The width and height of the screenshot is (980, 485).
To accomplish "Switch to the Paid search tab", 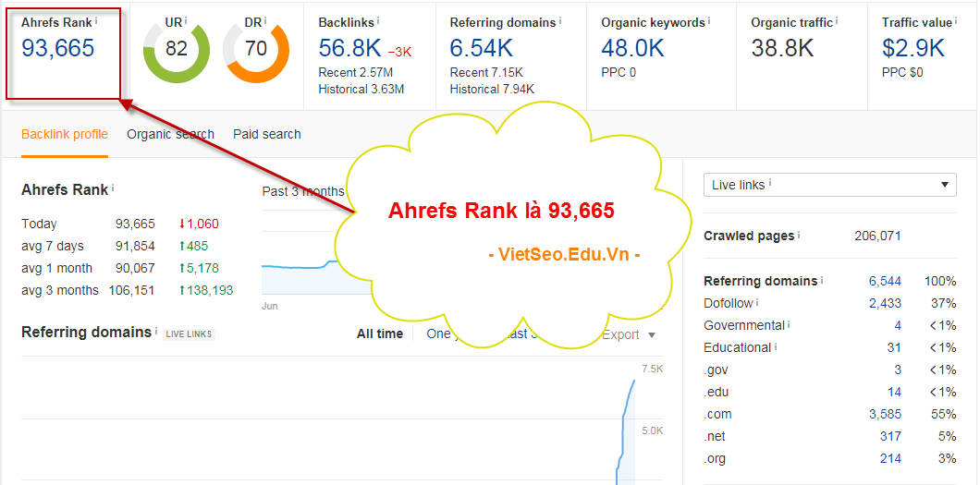I will pyautogui.click(x=267, y=134).
